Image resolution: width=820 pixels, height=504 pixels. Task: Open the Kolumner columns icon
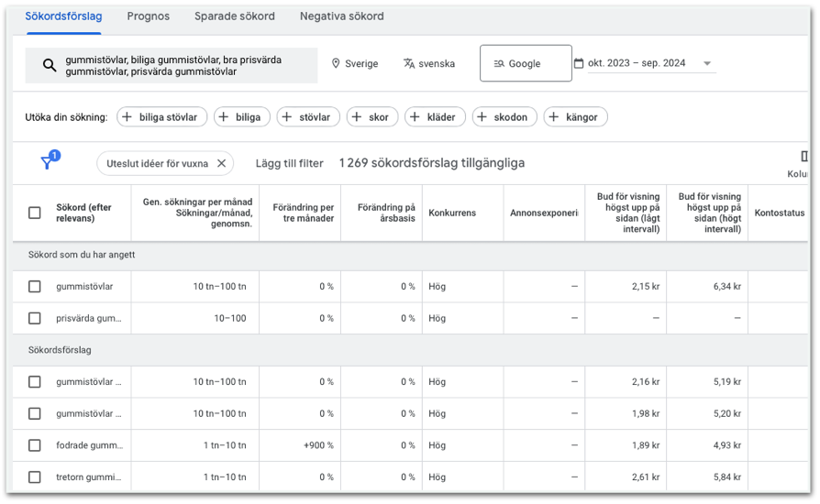(x=803, y=156)
